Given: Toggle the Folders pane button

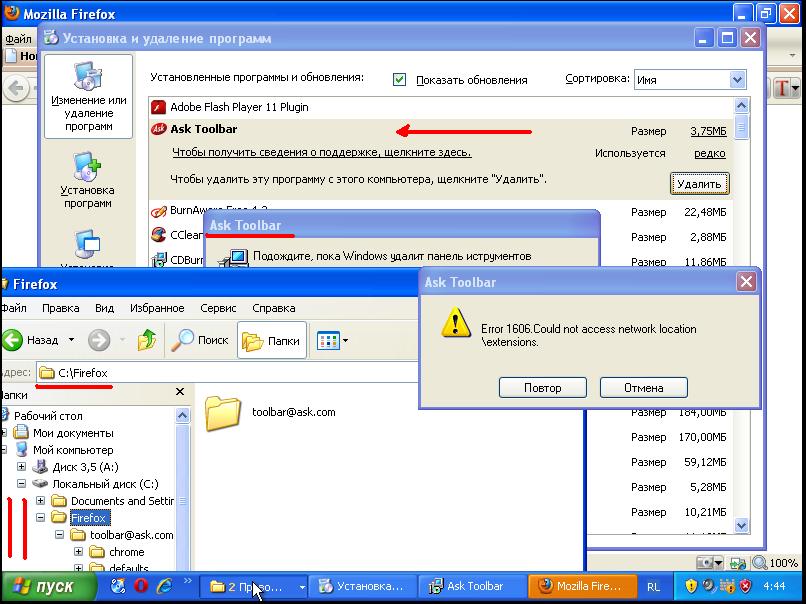Looking at the screenshot, I should [x=272, y=340].
